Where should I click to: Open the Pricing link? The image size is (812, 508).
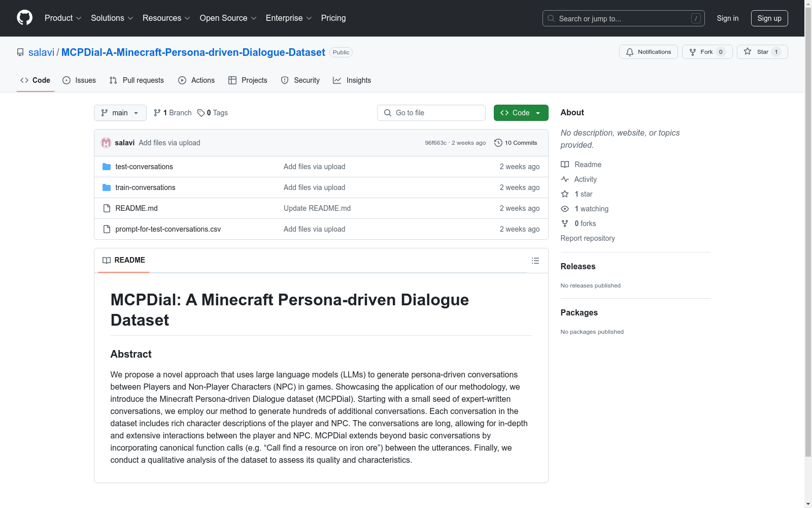[333, 18]
